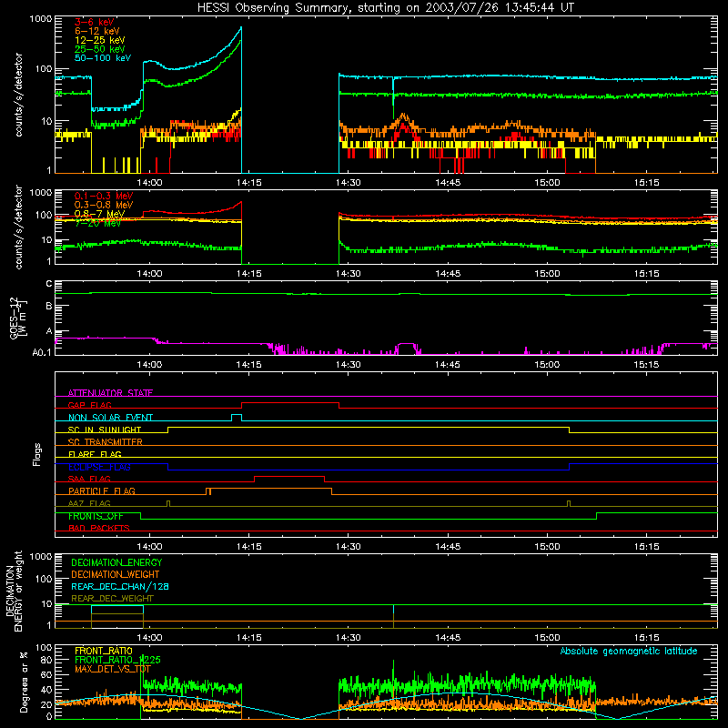Select the SC_TRANSMITTER flag label

(106, 442)
